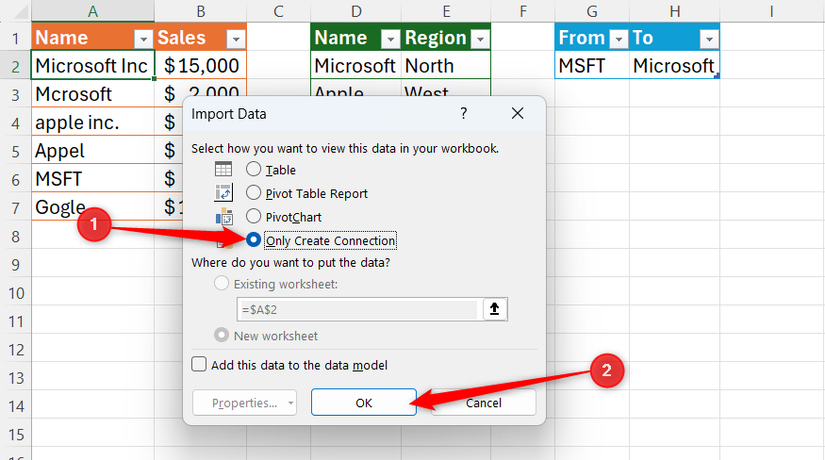
Task: Select the column E header
Action: click(446, 11)
